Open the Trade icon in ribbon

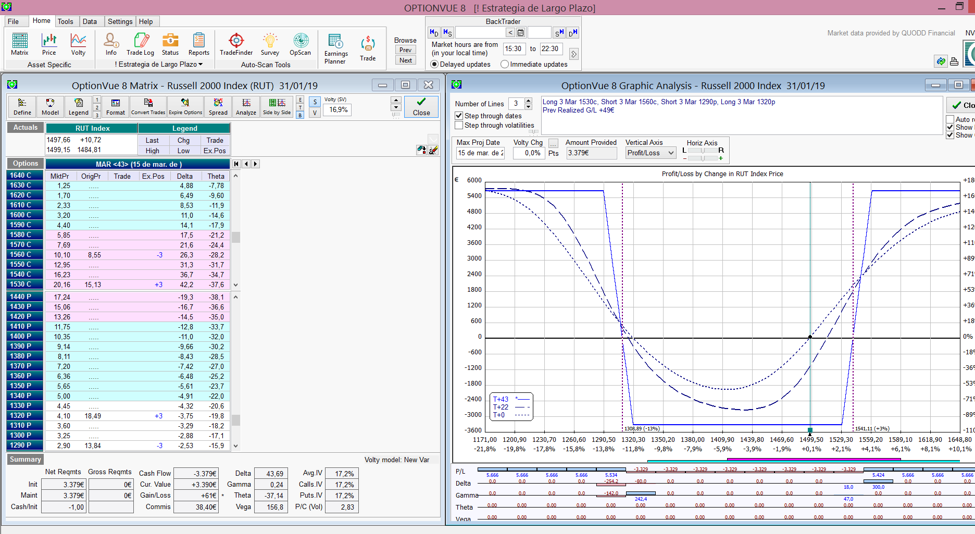coord(367,48)
